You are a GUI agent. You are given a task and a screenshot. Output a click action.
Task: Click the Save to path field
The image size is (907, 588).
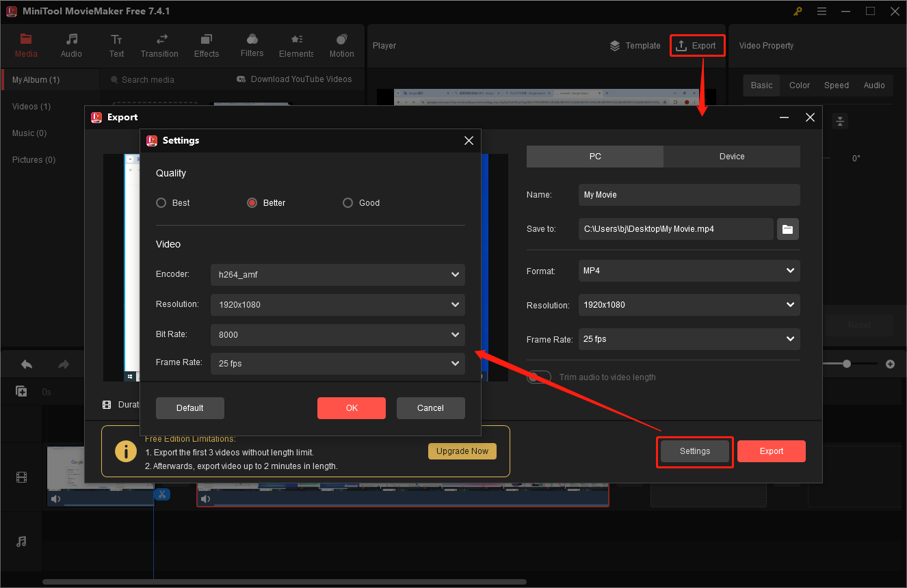coord(676,229)
